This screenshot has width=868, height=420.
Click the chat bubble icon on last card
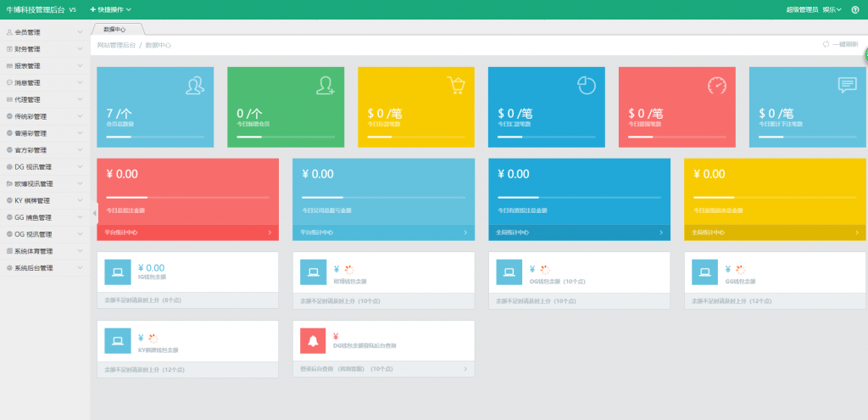coord(847,85)
